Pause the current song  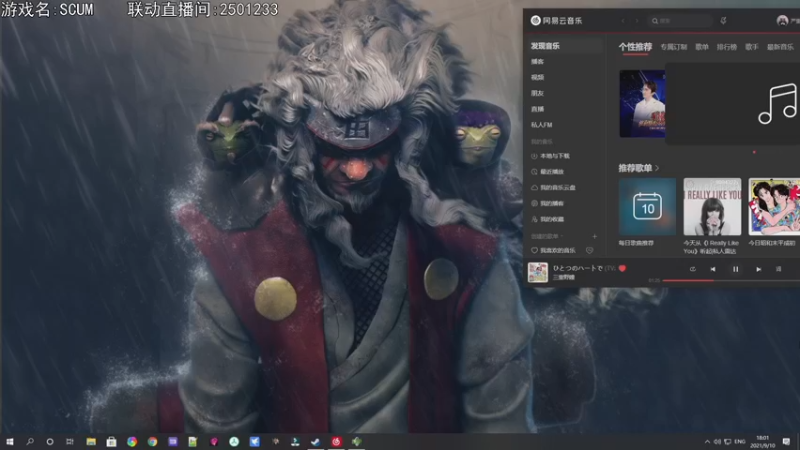[735, 269]
